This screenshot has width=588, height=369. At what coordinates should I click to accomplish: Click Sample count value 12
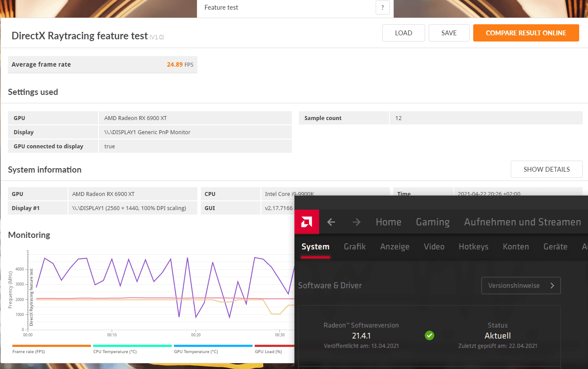pyautogui.click(x=399, y=118)
